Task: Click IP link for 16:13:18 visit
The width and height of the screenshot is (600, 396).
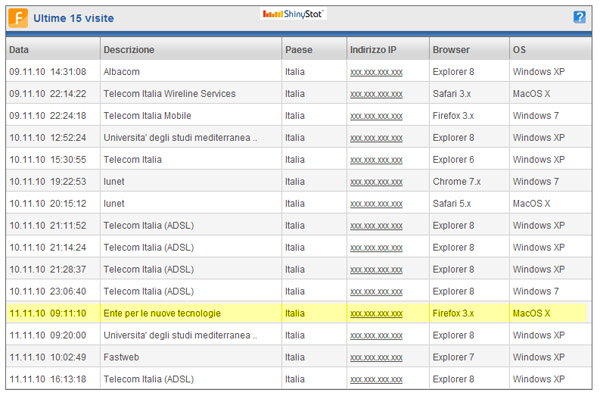Action: (376, 380)
